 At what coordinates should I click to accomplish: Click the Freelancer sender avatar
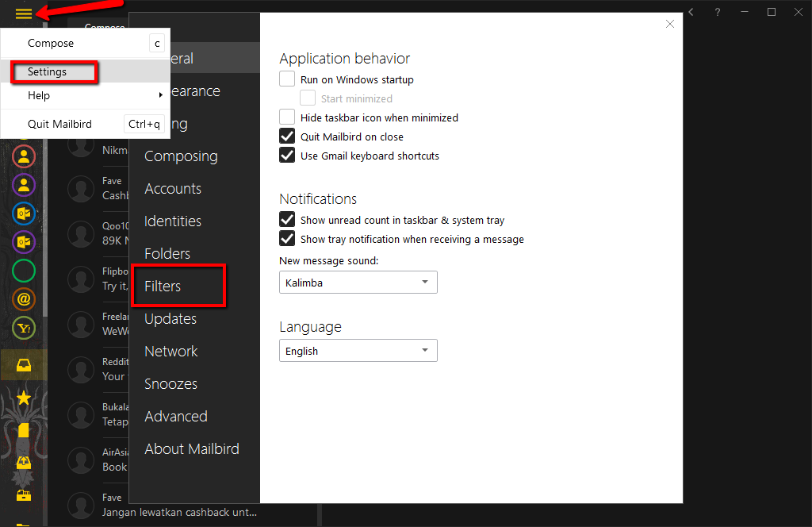click(x=81, y=324)
